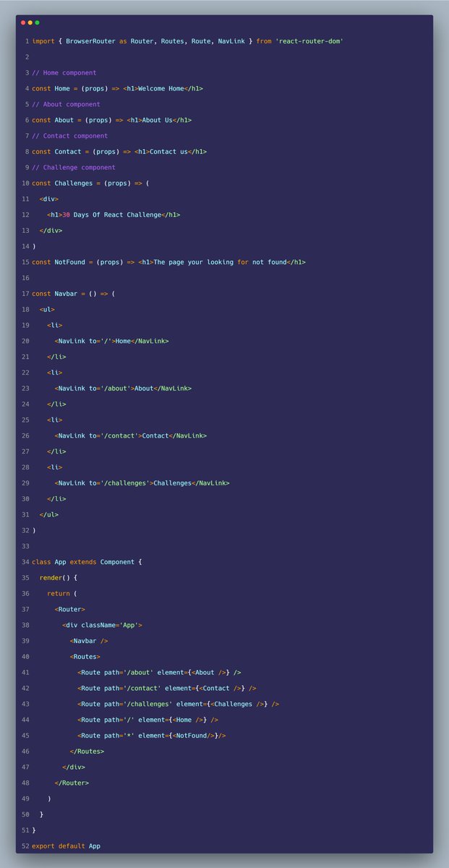This screenshot has height=868, width=449.
Task: Click the 'About Us' heading text
Action: point(157,120)
